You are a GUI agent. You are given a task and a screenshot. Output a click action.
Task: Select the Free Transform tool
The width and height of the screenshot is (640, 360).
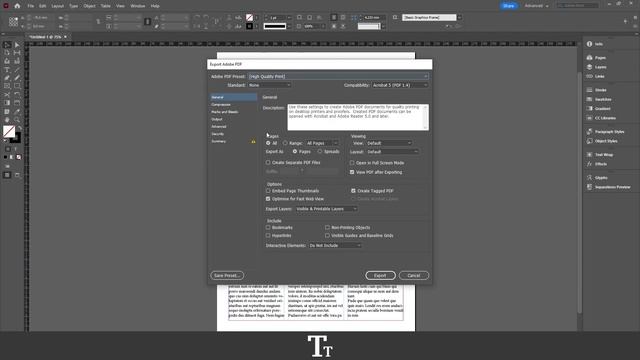click(x=17, y=95)
